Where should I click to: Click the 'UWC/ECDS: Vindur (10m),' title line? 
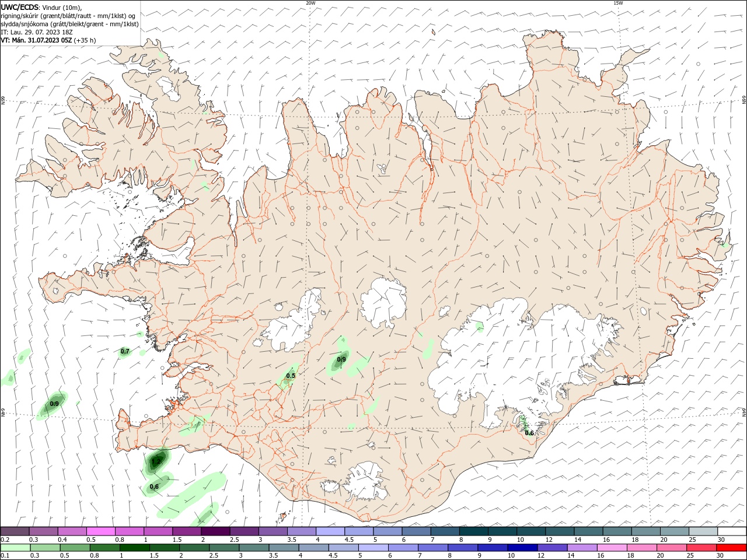pyautogui.click(x=41, y=7)
